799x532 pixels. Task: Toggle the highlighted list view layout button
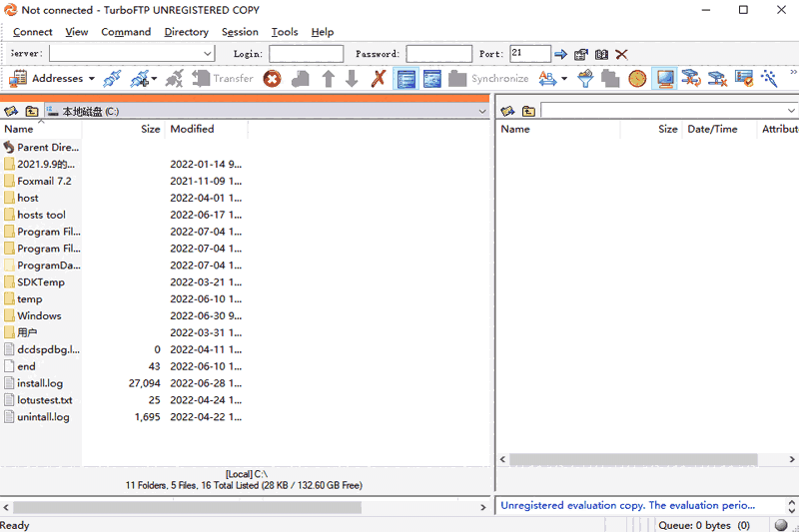pyautogui.click(x=406, y=78)
